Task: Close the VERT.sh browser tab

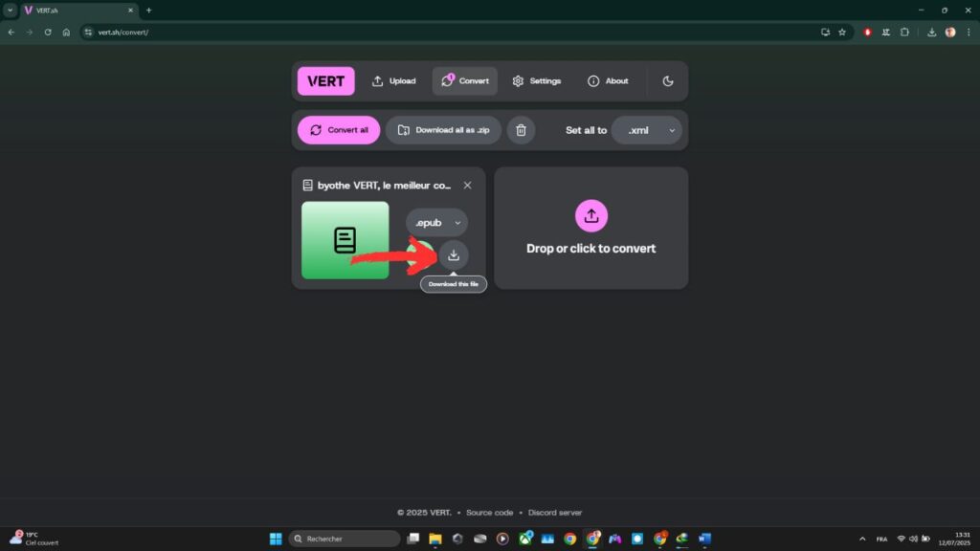Action: [x=130, y=11]
